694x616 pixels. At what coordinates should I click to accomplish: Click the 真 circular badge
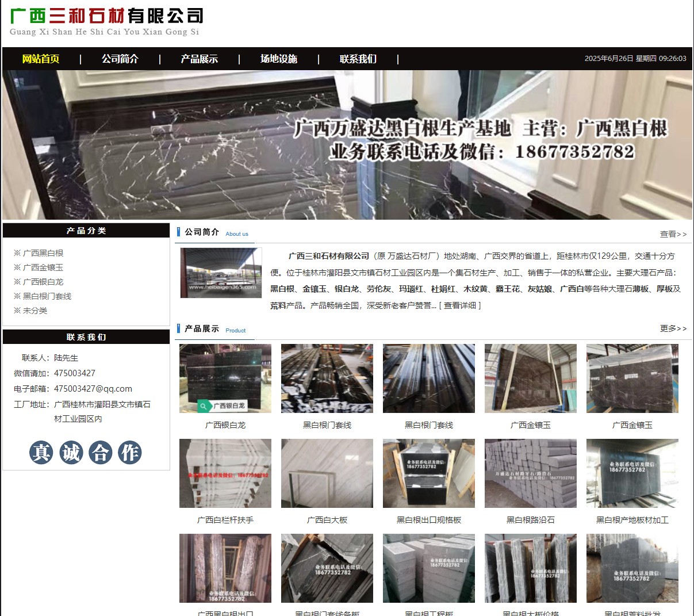tap(41, 453)
